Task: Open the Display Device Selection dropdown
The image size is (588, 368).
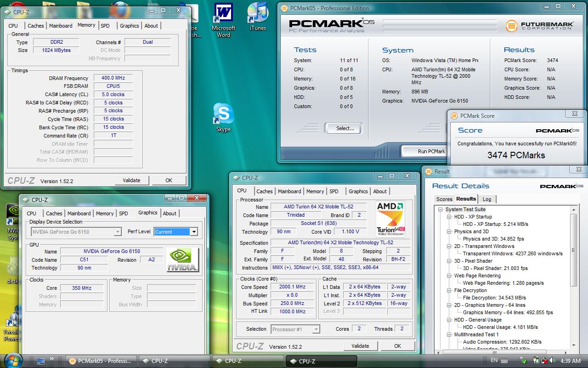Action: (118, 232)
